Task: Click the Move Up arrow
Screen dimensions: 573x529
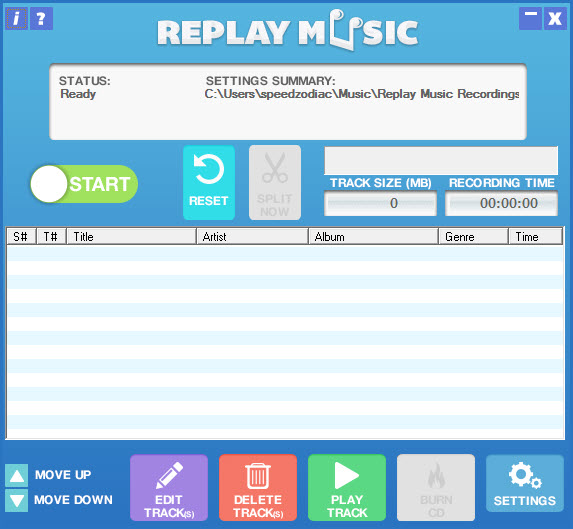Action: pos(16,475)
